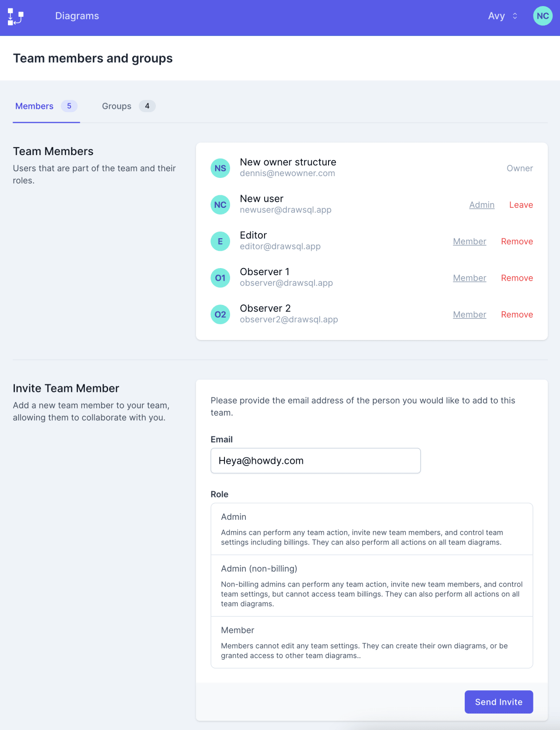Screen dimensions: 560x730
Task: Click the E avatar beside Editor
Action: click(220, 241)
